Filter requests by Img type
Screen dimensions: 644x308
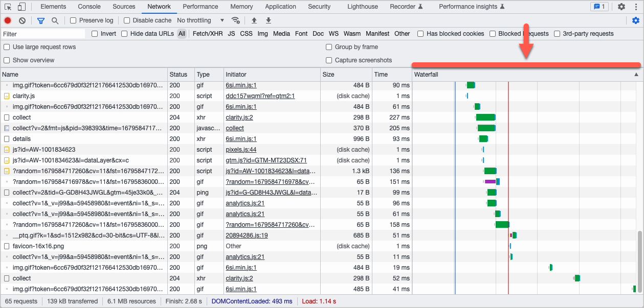click(x=262, y=34)
